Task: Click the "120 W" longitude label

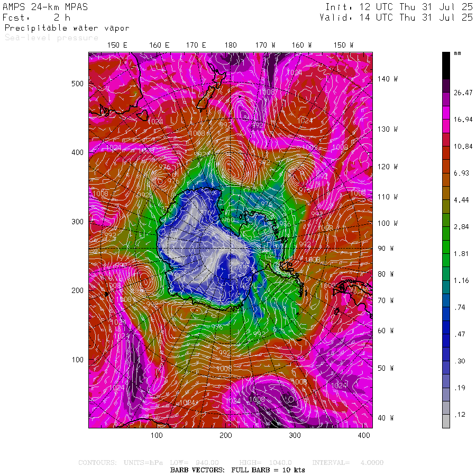Action: [388, 167]
